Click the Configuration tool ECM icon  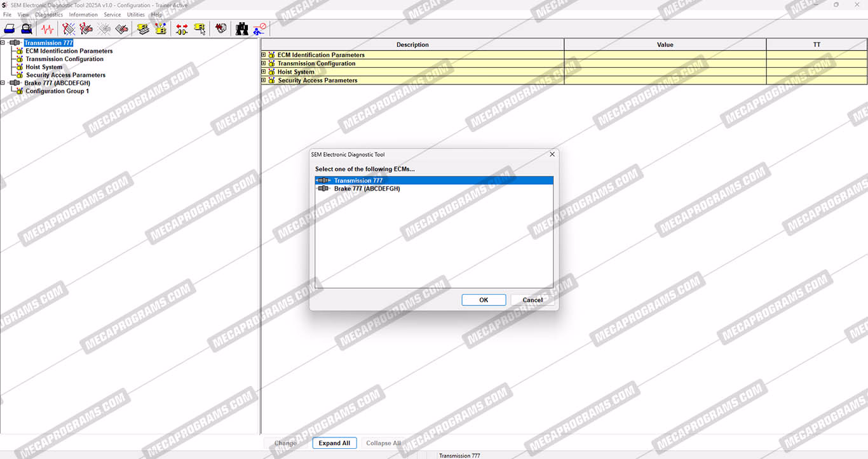pos(161,29)
